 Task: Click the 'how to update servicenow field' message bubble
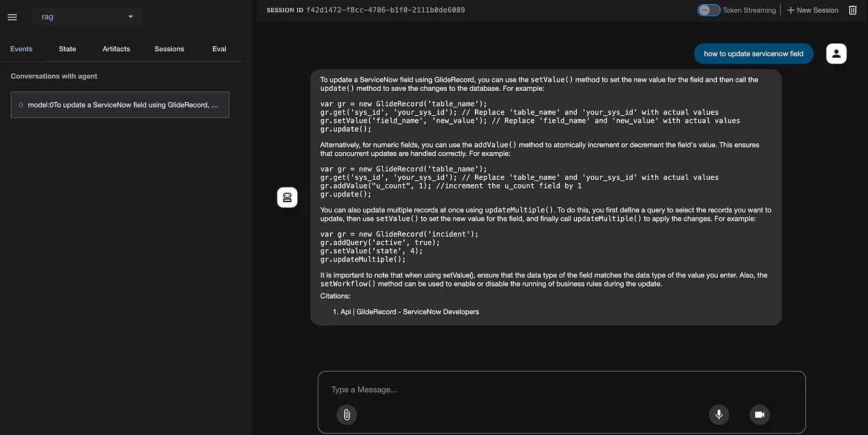(x=754, y=54)
